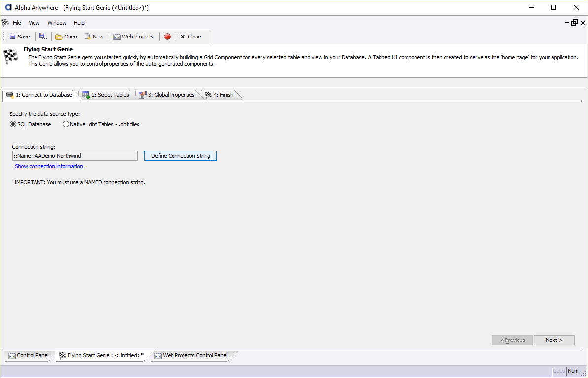Open Web Projects from the toolbar
The image size is (588, 378).
pos(134,37)
